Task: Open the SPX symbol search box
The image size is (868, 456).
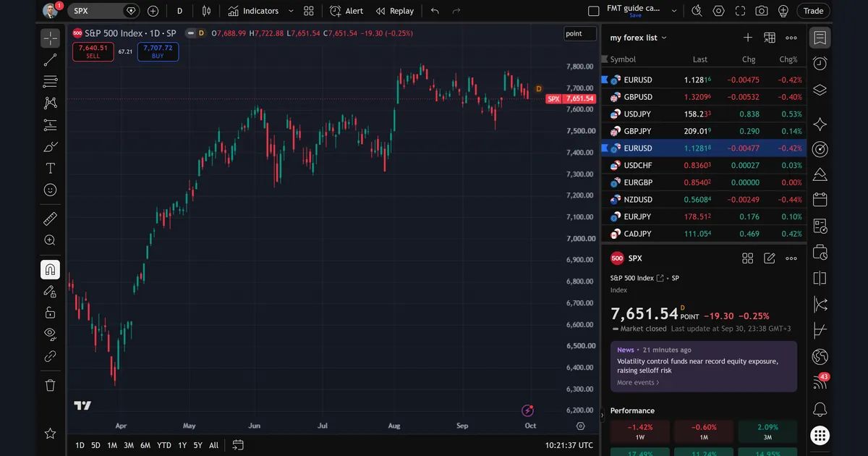Action: click(x=103, y=11)
